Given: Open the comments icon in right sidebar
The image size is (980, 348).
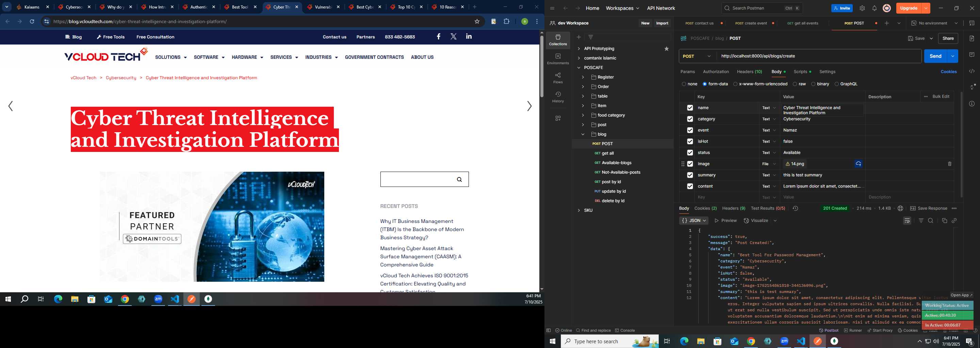Looking at the screenshot, I should [971, 55].
